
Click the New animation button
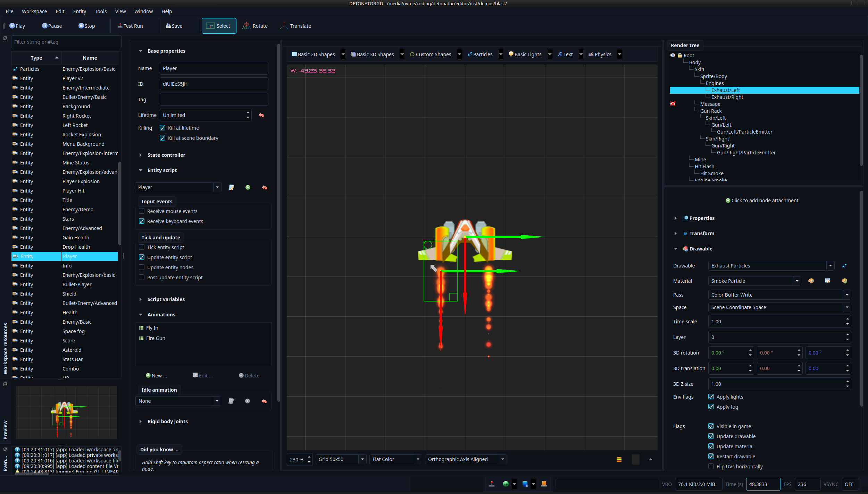click(157, 376)
